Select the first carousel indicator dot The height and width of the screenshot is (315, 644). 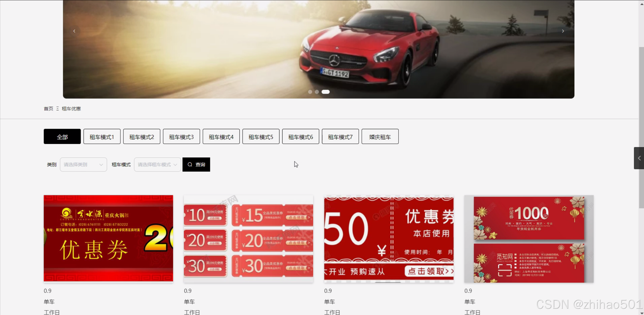pyautogui.click(x=310, y=92)
